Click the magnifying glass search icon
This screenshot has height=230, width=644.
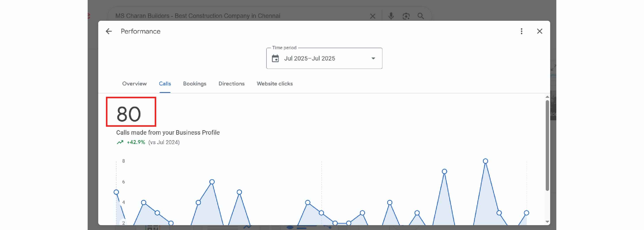tap(421, 16)
